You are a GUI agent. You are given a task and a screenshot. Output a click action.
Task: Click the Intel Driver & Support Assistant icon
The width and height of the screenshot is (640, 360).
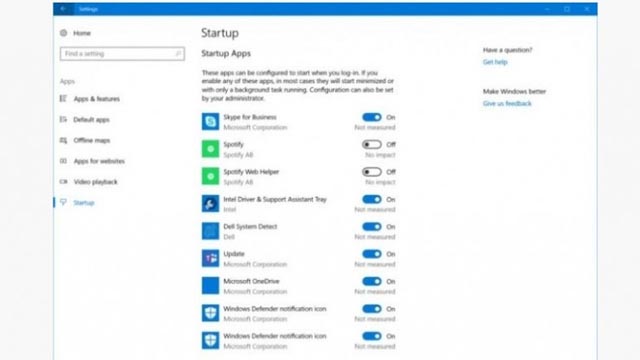click(x=210, y=204)
